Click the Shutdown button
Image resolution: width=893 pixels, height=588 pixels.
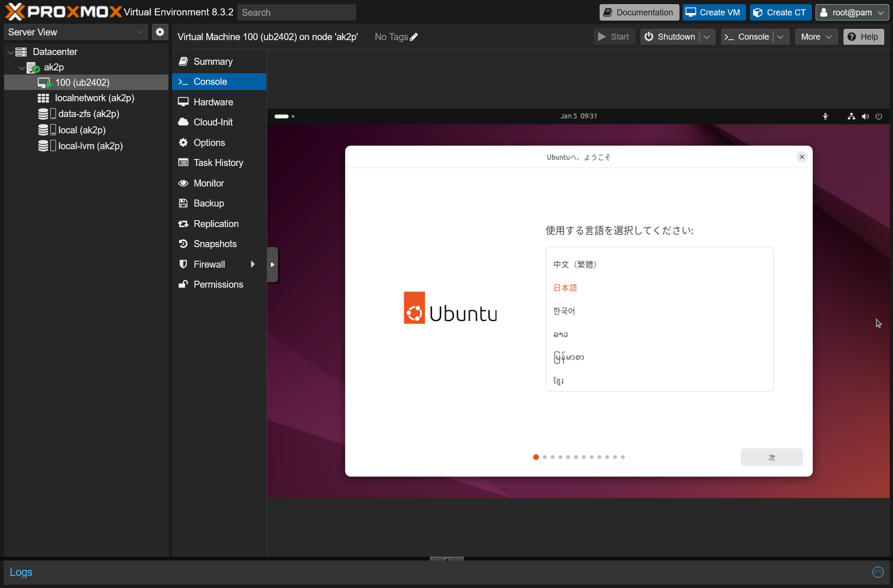click(670, 37)
